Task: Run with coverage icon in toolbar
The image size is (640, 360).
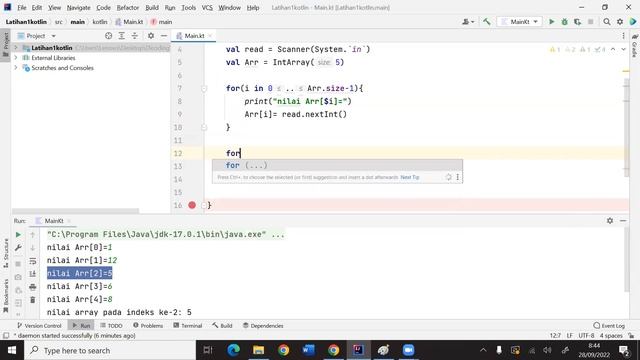Action: coord(578,22)
